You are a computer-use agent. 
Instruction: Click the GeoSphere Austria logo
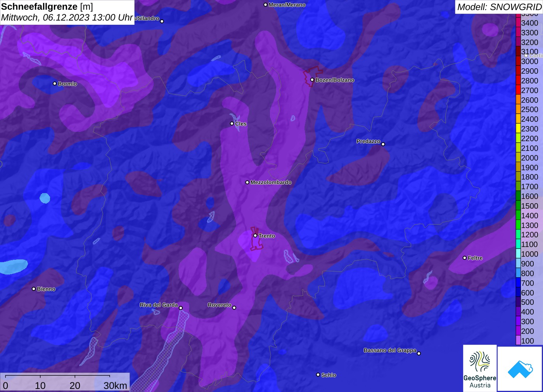[x=480, y=368]
